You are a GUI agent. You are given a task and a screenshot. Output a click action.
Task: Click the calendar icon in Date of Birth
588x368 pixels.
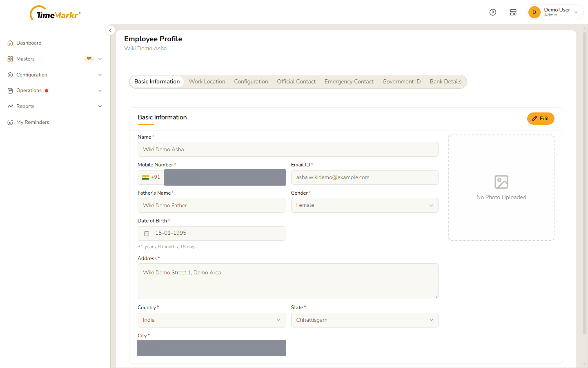pyautogui.click(x=147, y=233)
